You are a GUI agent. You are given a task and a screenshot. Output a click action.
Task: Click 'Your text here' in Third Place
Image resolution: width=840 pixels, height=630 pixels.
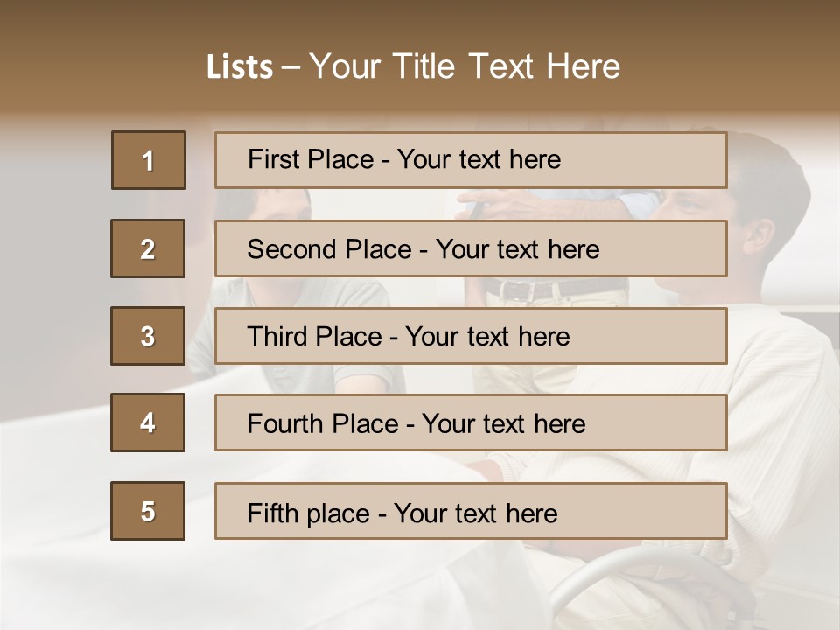(487, 336)
